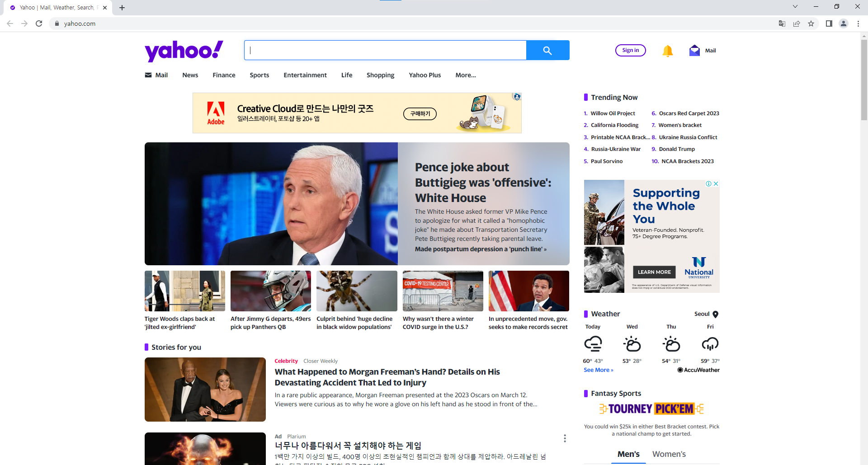Screen dimensions: 868x465
Task: Click the Yahoo logo
Action: pyautogui.click(x=184, y=51)
